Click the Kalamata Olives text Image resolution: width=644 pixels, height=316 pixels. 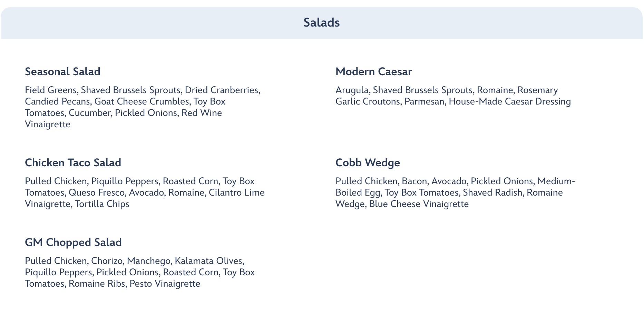(x=209, y=261)
